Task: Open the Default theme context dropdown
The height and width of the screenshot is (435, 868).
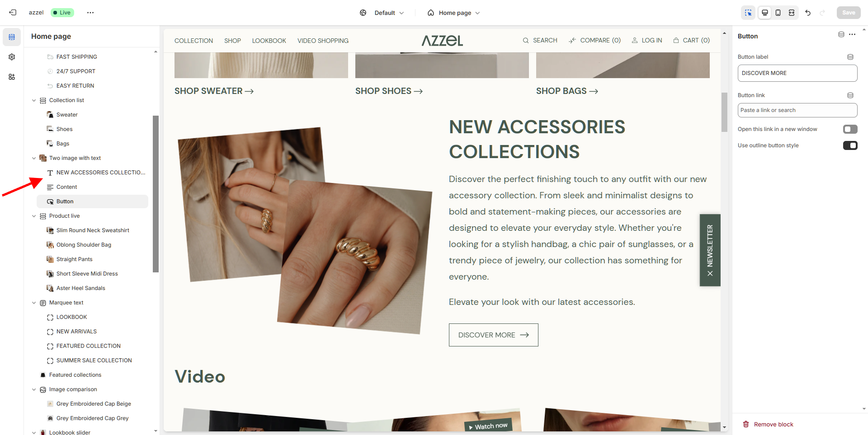Action: click(x=382, y=13)
